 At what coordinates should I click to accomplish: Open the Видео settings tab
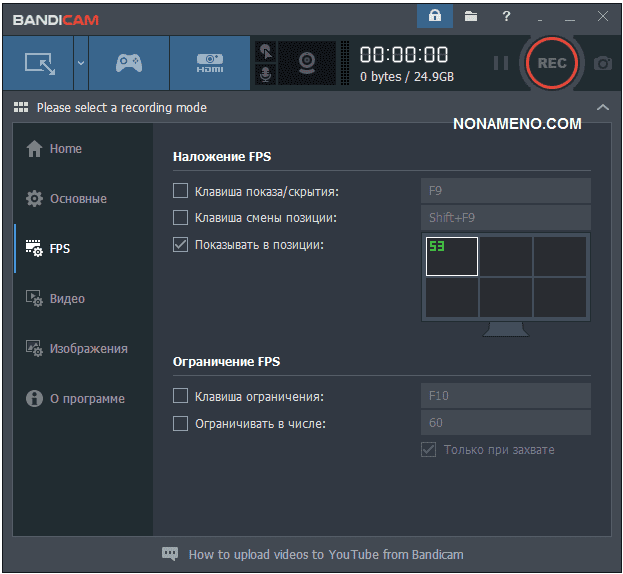point(67,298)
